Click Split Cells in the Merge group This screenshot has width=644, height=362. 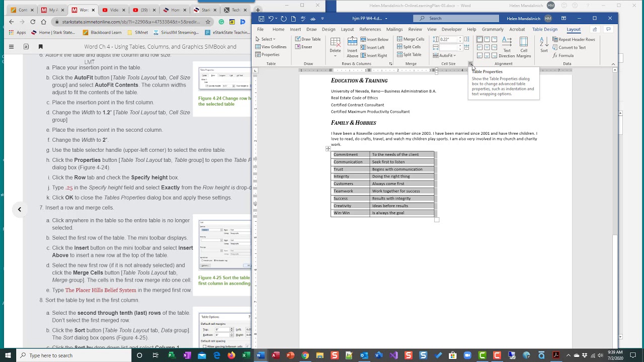(409, 47)
